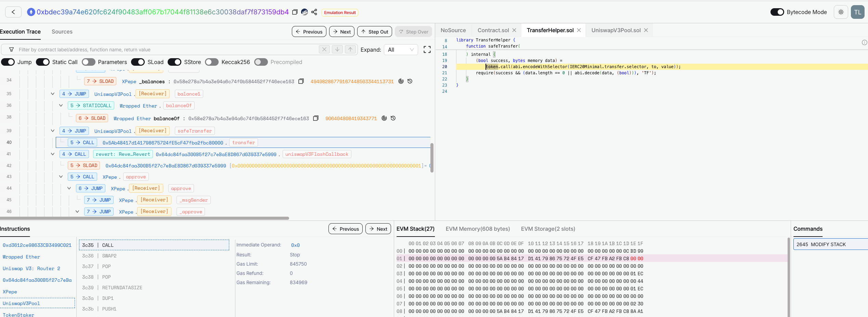Click the back arrow button

coord(13,12)
